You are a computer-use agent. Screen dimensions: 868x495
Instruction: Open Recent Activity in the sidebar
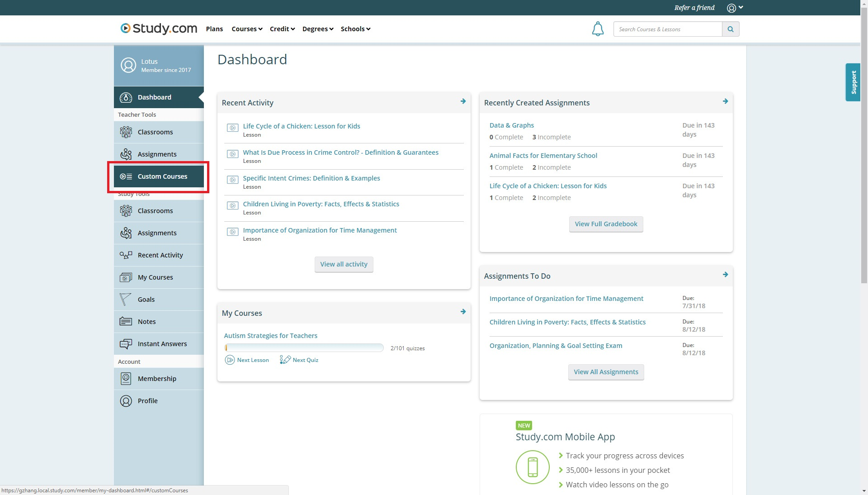click(160, 255)
